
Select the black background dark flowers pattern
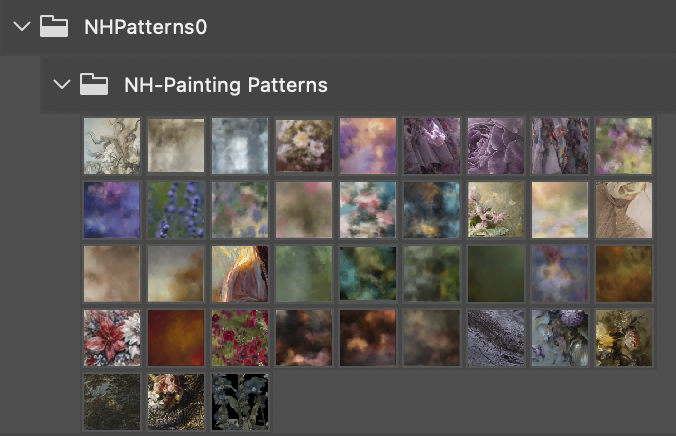[240, 401]
